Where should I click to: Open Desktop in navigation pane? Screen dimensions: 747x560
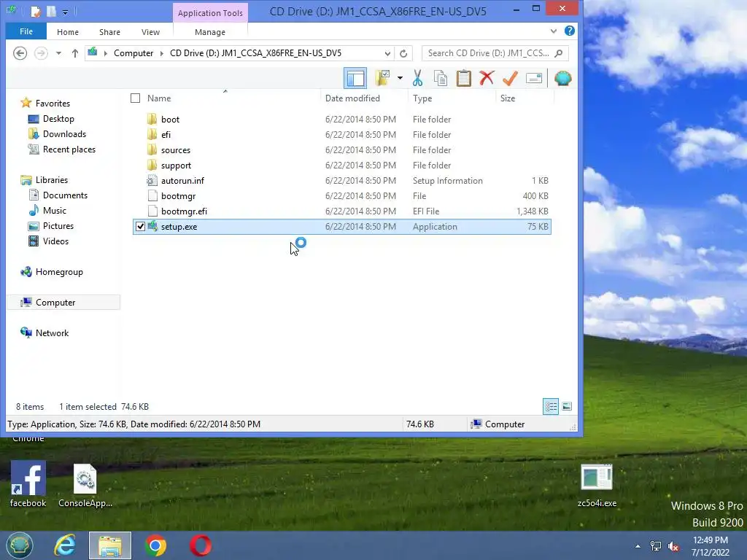tap(58, 119)
